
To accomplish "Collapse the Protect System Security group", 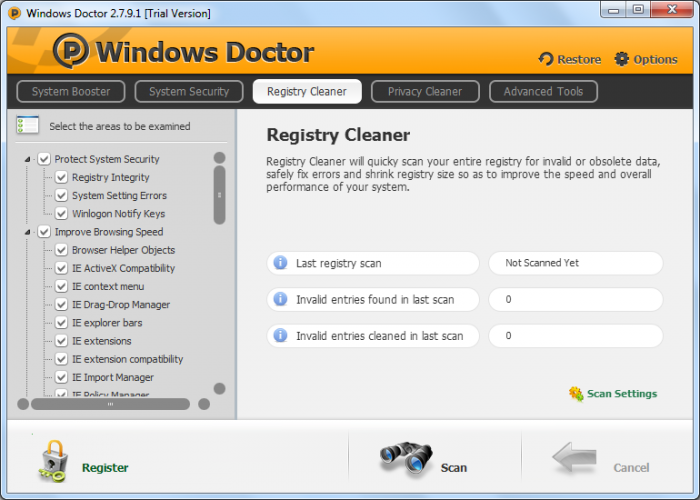I will pyautogui.click(x=28, y=159).
